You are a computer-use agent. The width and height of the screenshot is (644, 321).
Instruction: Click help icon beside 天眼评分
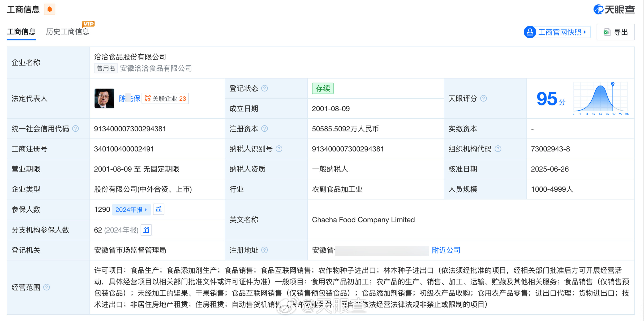484,98
